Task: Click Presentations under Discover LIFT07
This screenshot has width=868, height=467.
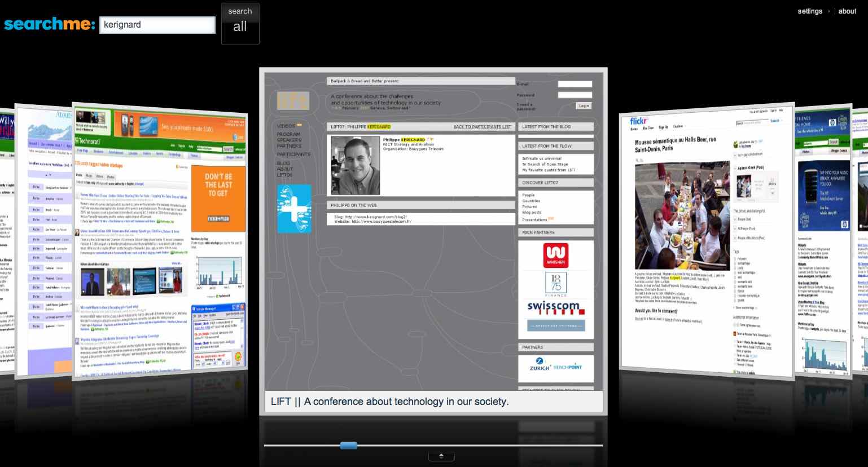Action: click(534, 219)
